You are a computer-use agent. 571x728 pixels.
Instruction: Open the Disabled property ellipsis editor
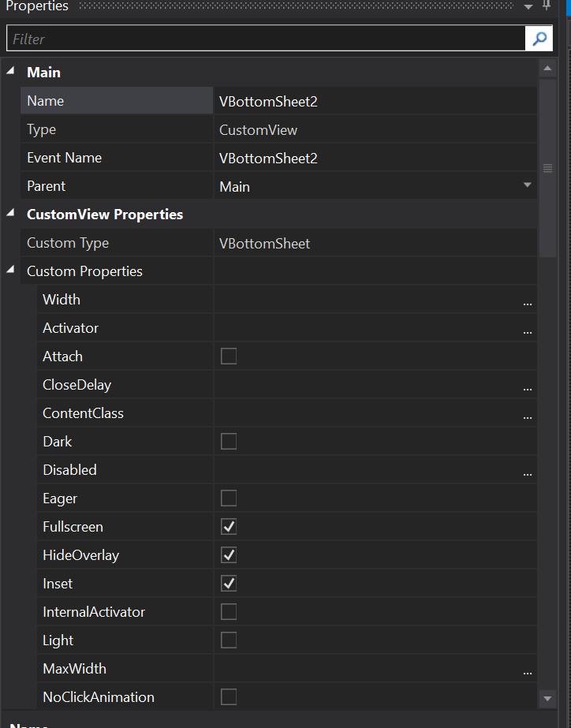coord(527,471)
